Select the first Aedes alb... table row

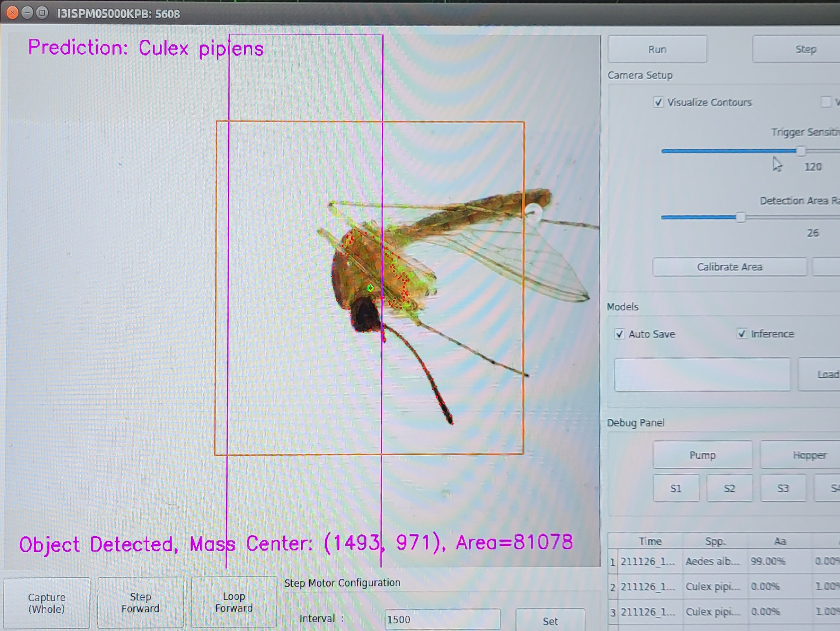[713, 561]
